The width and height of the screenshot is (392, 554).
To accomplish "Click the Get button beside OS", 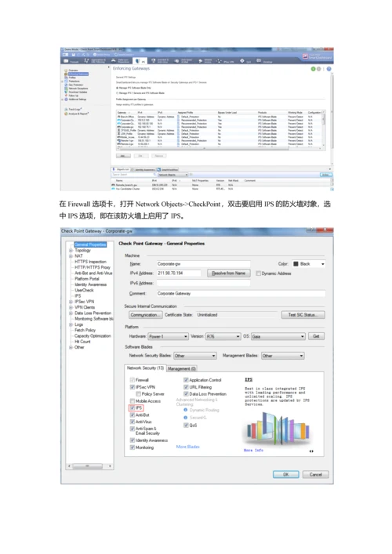I will tap(316, 336).
